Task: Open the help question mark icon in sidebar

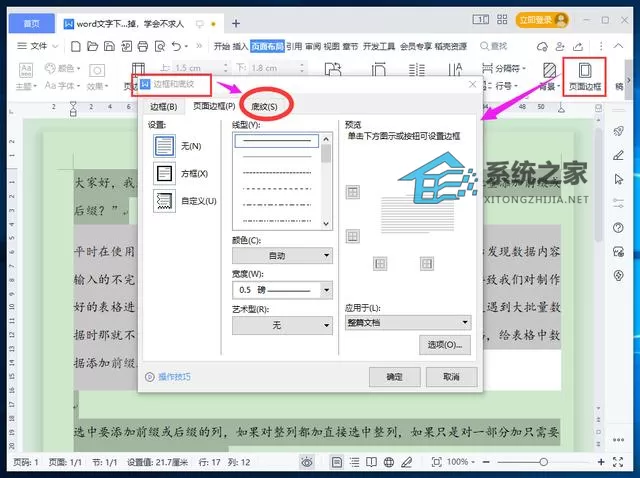Action: click(618, 227)
